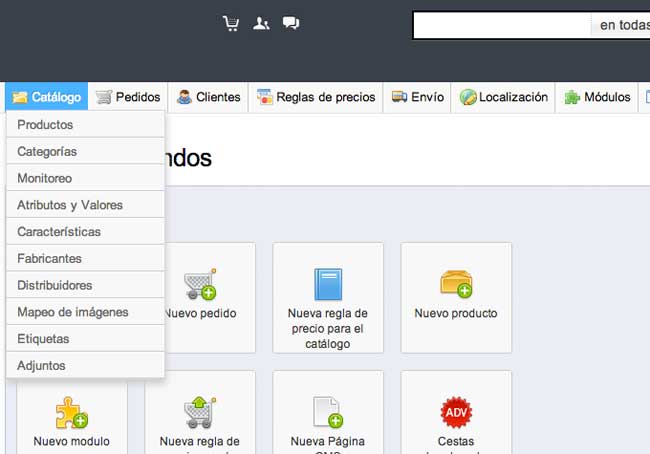Open the Pedidos menu tab

[128, 97]
